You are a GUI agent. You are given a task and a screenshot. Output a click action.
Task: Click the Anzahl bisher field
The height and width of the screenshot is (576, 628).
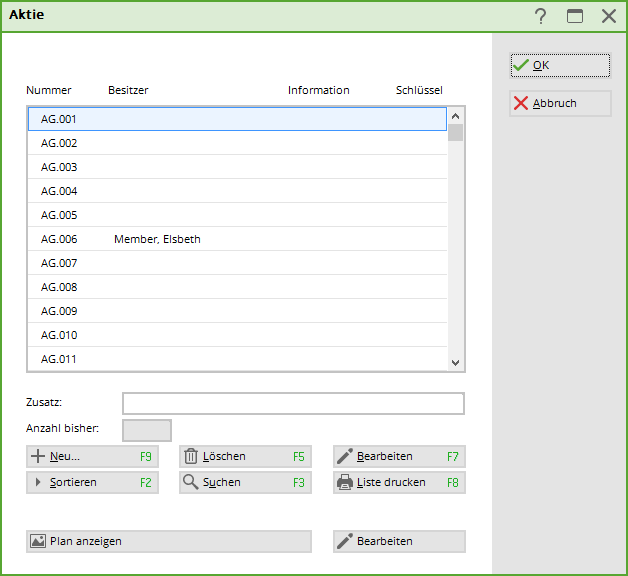click(x=147, y=431)
